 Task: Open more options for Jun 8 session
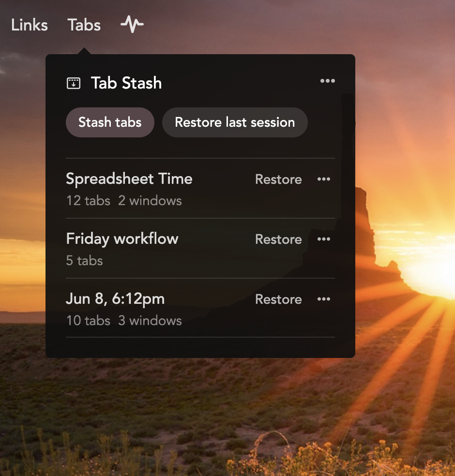pos(324,299)
